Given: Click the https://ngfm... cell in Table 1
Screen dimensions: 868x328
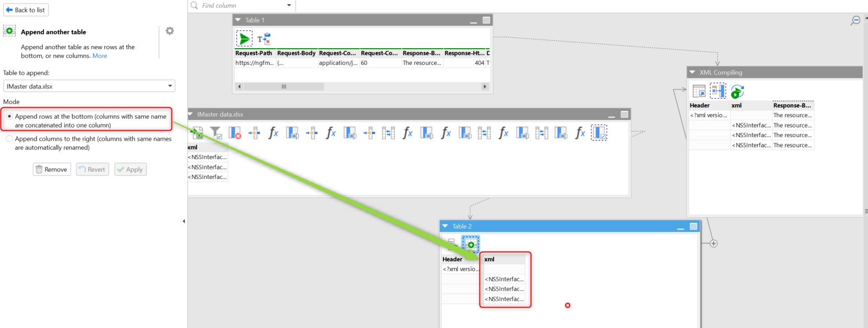Looking at the screenshot, I should (255, 63).
